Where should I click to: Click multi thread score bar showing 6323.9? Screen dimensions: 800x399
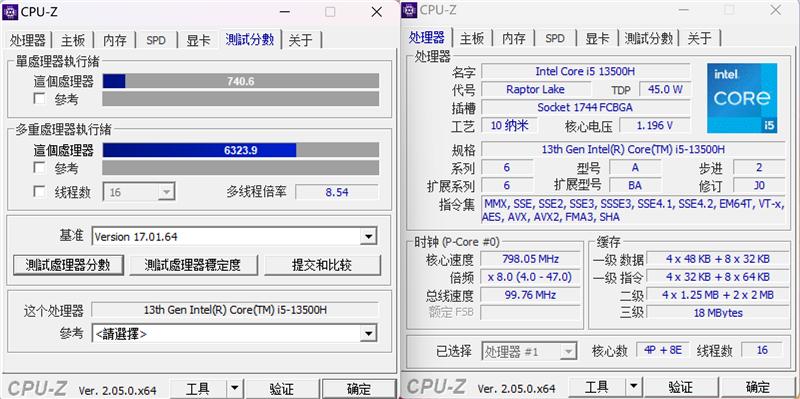241,150
